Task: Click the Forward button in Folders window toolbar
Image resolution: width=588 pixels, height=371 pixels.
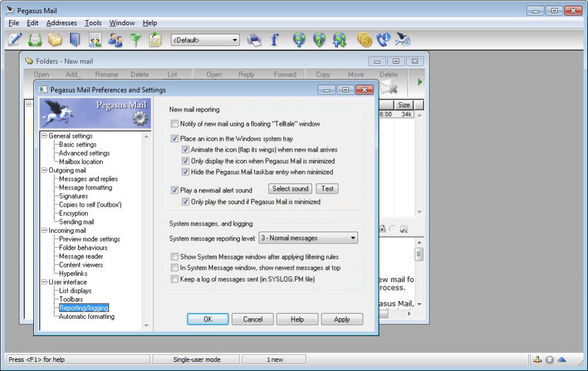Action: click(285, 74)
